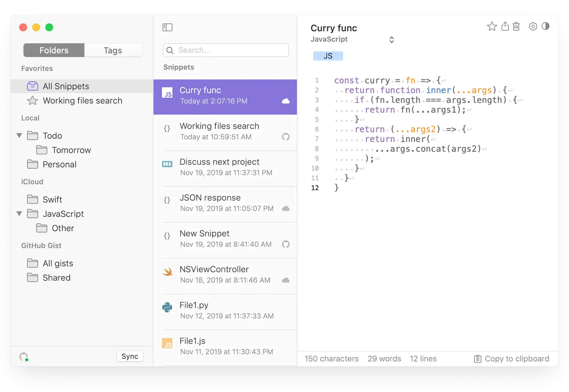Open the Swift iCloud folder
Viewport: 569px width, 392px height.
82,199
